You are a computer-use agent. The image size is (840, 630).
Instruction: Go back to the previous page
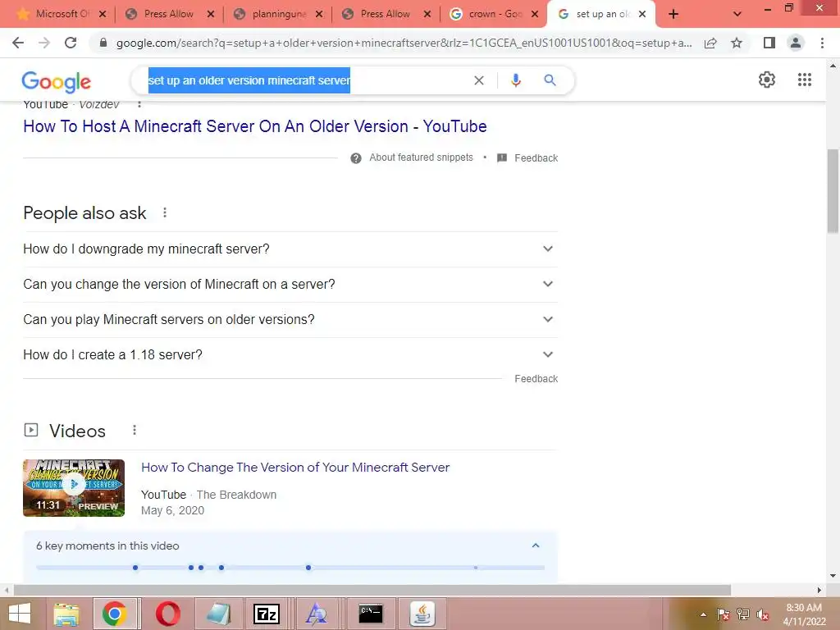click(x=18, y=43)
